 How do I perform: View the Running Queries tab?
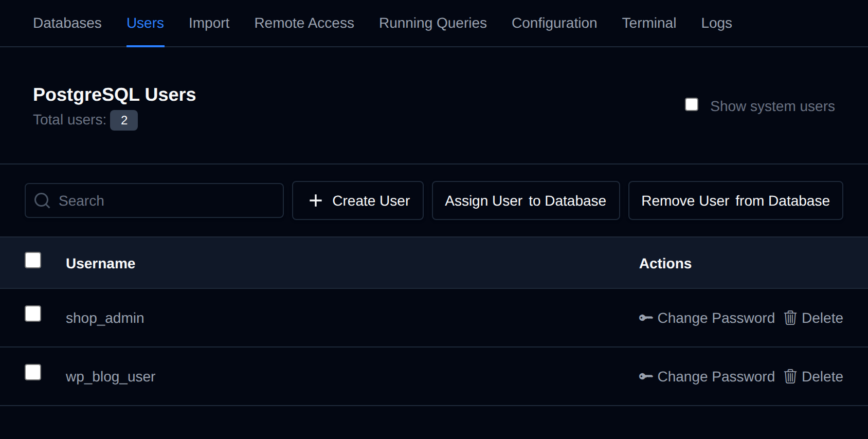pos(433,23)
